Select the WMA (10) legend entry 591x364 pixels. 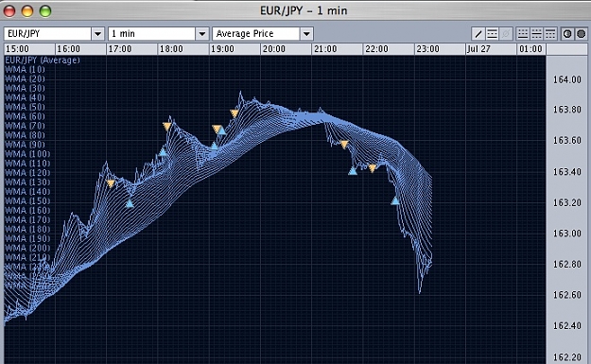[x=25, y=70]
